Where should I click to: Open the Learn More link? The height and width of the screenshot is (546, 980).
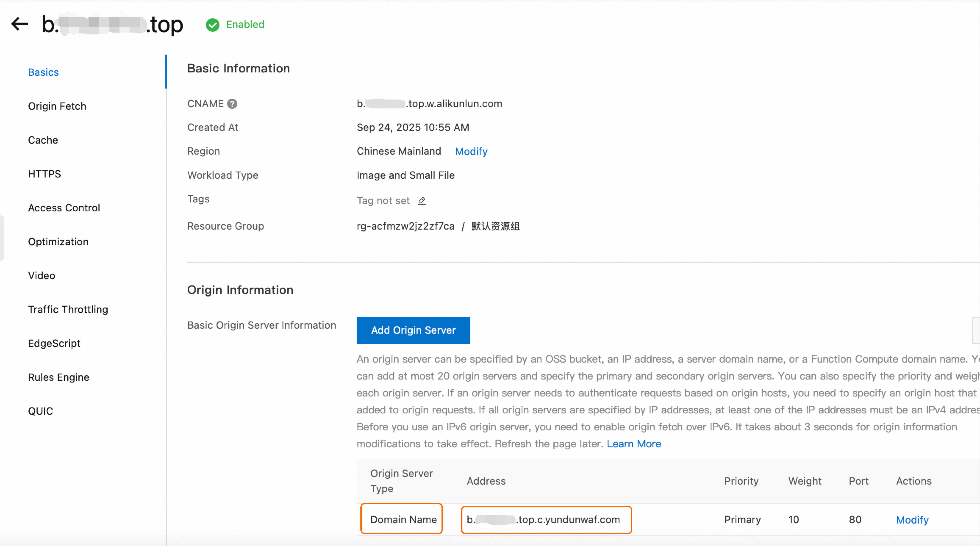[x=633, y=444]
